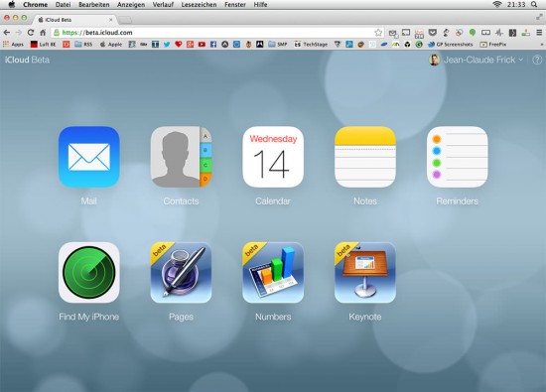546x392 pixels.
Task: Click the Apps bookmarks shortcut
Action: [x=13, y=45]
